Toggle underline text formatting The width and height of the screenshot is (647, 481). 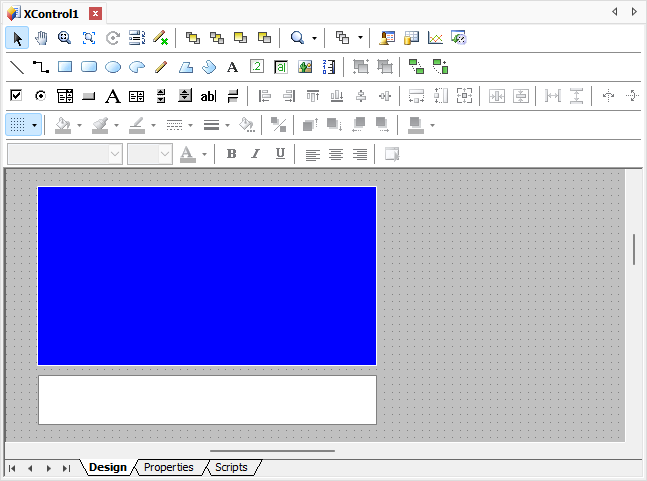pos(280,154)
